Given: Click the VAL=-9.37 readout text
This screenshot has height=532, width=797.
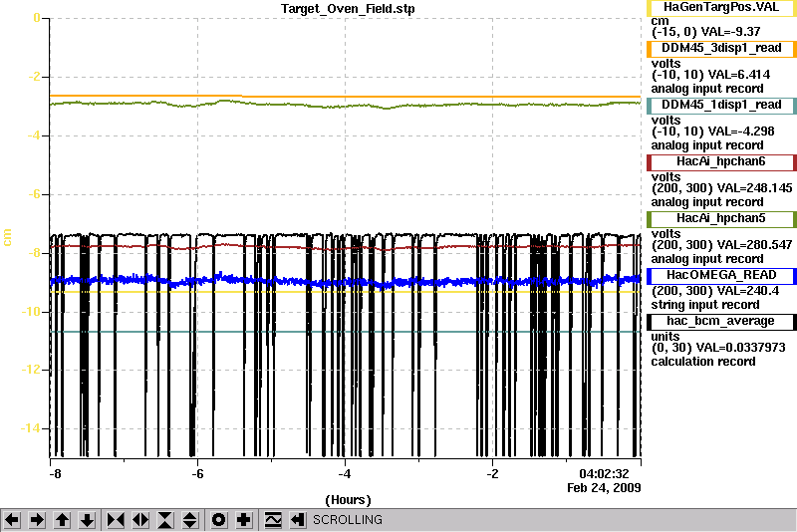Looking at the screenshot, I should coord(730,32).
